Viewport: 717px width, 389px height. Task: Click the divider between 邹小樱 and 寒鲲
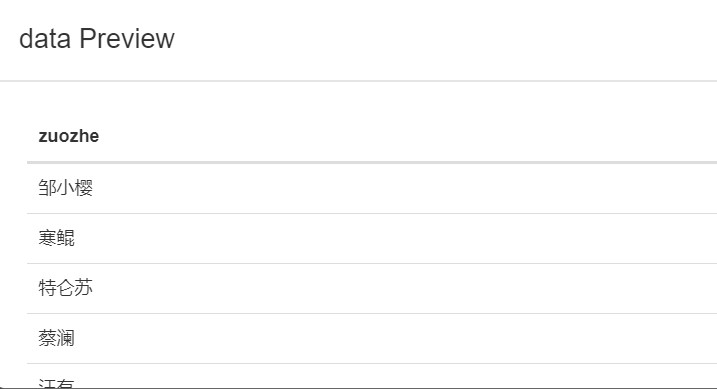click(x=372, y=213)
